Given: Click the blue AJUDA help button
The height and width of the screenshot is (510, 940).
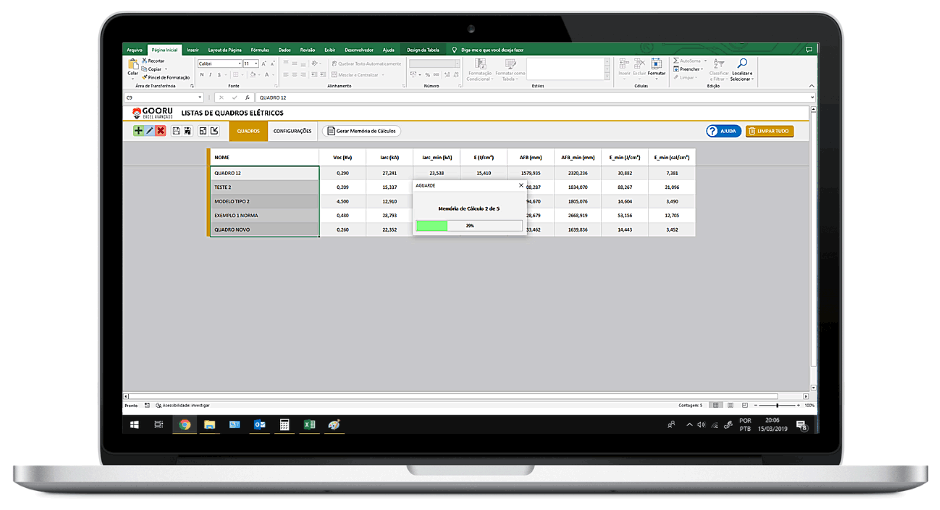Looking at the screenshot, I should (x=723, y=131).
